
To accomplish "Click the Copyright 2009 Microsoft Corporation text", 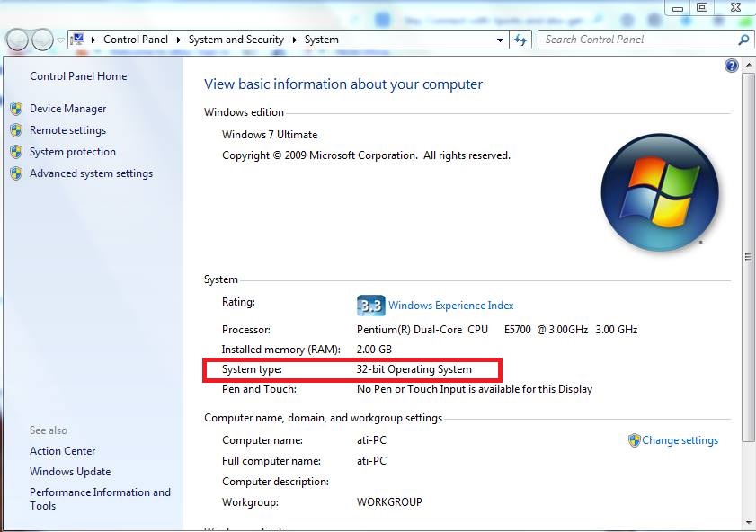I will click(x=367, y=155).
